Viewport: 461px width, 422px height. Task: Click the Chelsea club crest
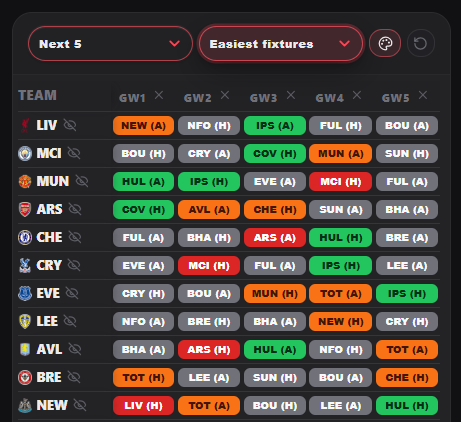[x=25, y=237]
